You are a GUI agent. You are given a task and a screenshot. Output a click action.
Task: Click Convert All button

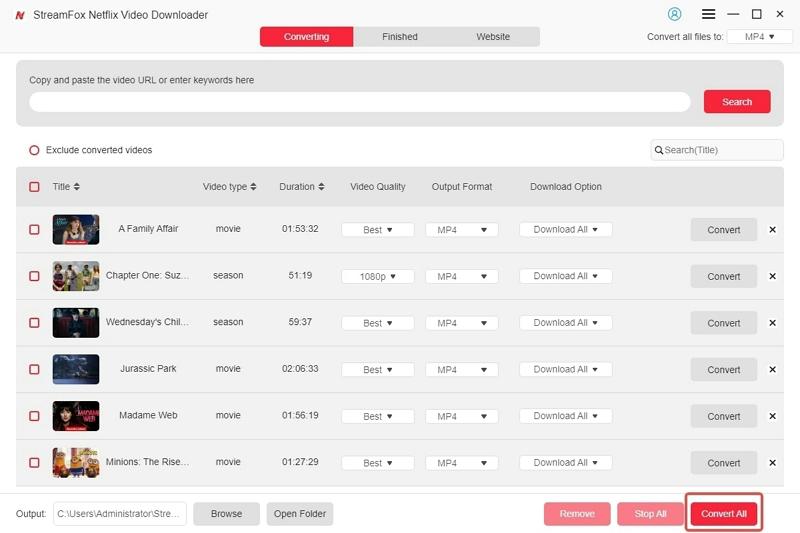coord(723,514)
